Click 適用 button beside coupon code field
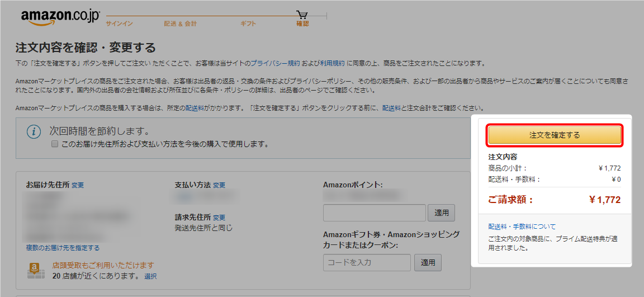Image resolution: width=644 pixels, height=297 pixels. coord(428,262)
